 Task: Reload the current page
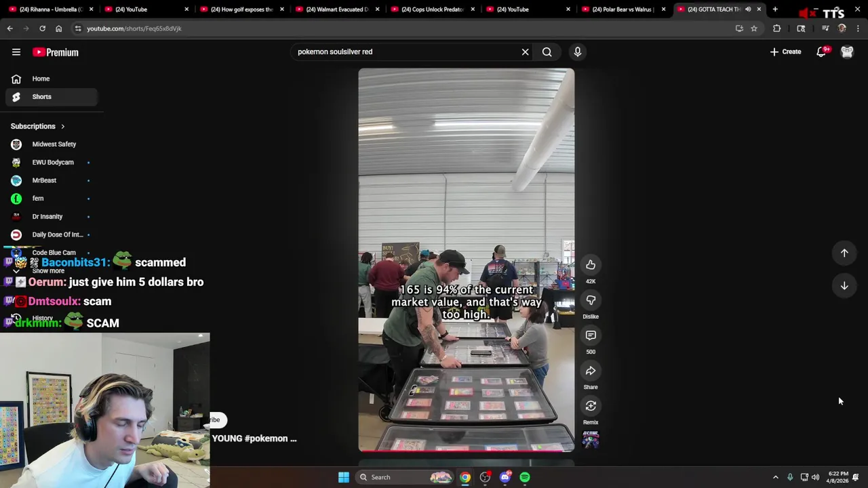point(42,28)
